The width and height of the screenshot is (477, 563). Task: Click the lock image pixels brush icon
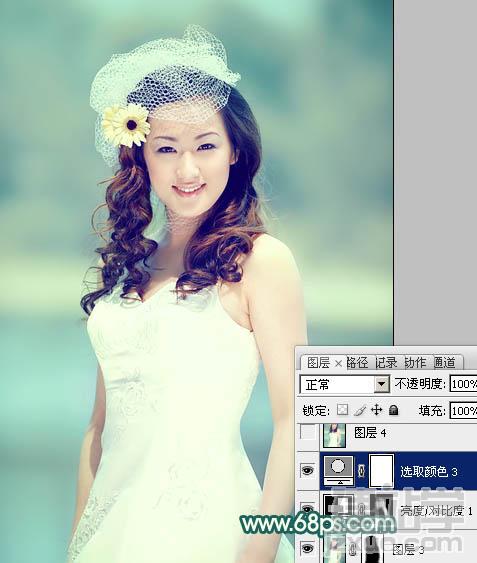(x=360, y=410)
